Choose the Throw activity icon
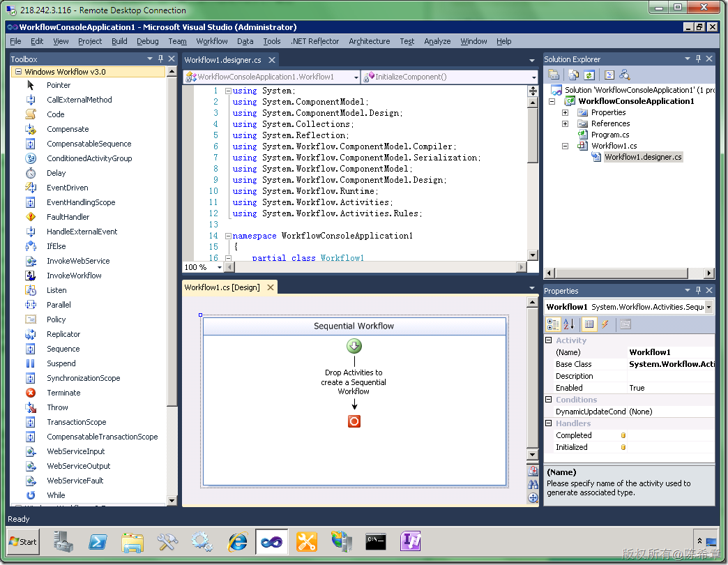The height and width of the screenshot is (565, 728). point(31,407)
